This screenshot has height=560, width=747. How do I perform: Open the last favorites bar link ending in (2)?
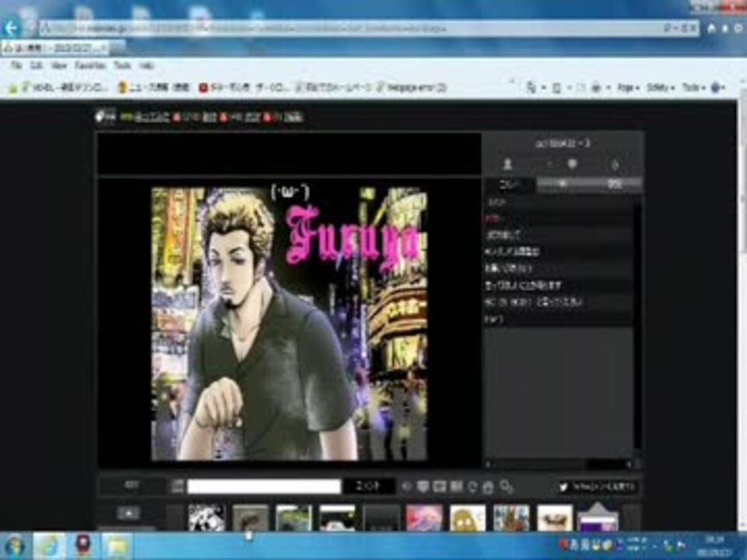(411, 88)
